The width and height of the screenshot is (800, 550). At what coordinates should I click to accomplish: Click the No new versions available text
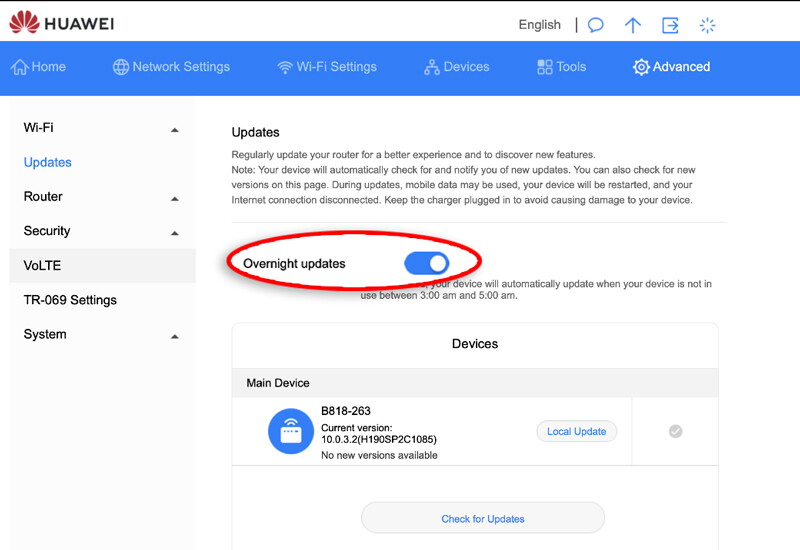point(379,455)
